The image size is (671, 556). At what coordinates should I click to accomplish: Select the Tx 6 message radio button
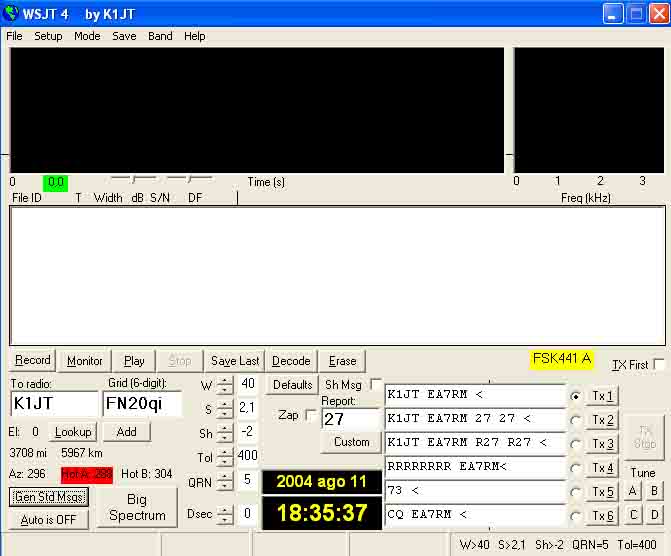tap(576, 516)
